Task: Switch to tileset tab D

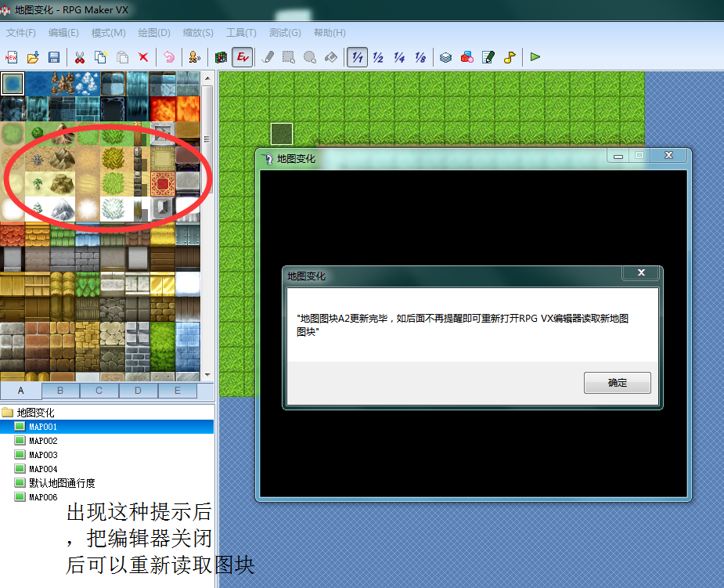Action: (x=138, y=391)
